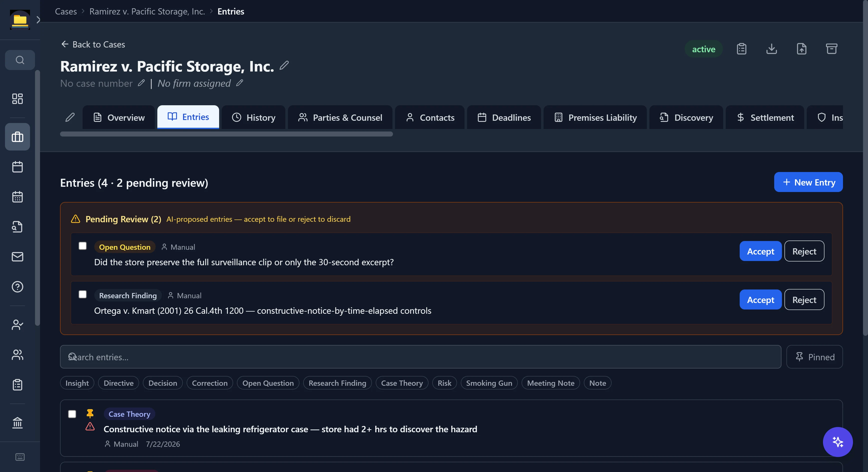868x472 pixels.
Task: Click the warning triangle on Case Theory entry
Action: click(90, 426)
